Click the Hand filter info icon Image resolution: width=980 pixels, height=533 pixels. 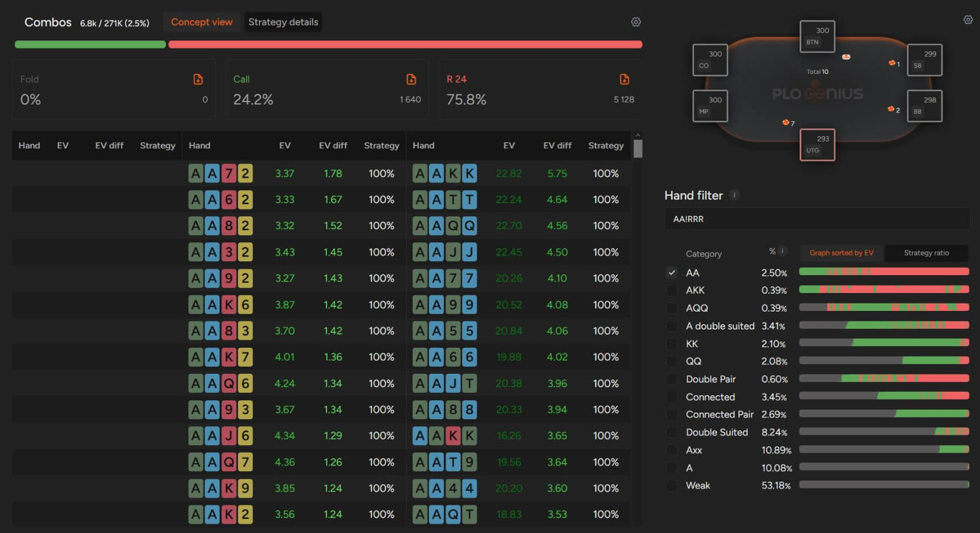(734, 195)
